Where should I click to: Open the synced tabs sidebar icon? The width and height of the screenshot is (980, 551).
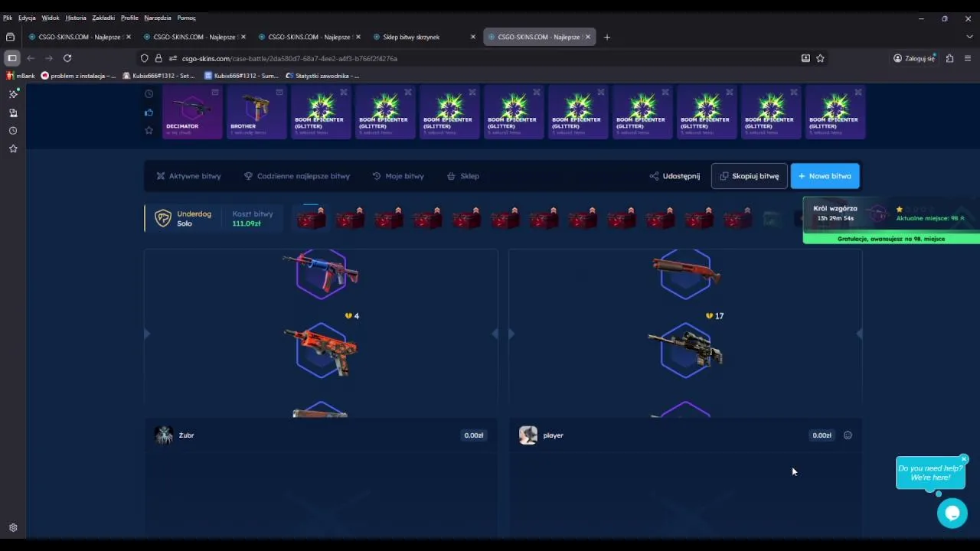click(x=13, y=112)
